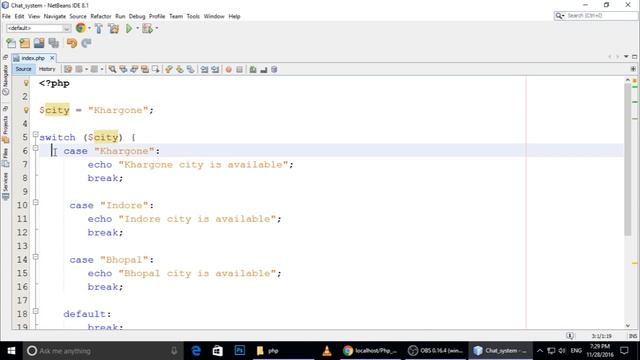Click the grey Redo arrow

[86, 43]
